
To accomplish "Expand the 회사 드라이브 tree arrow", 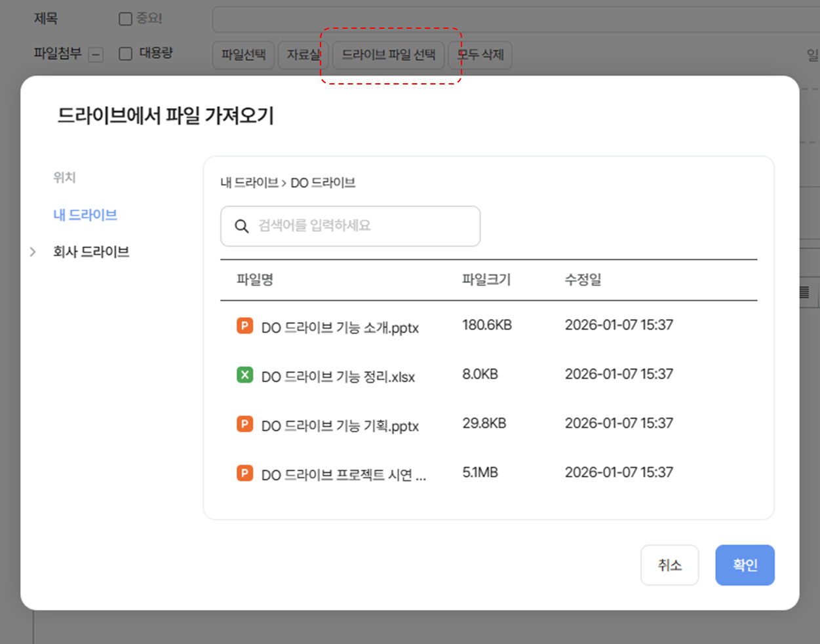I will point(33,252).
